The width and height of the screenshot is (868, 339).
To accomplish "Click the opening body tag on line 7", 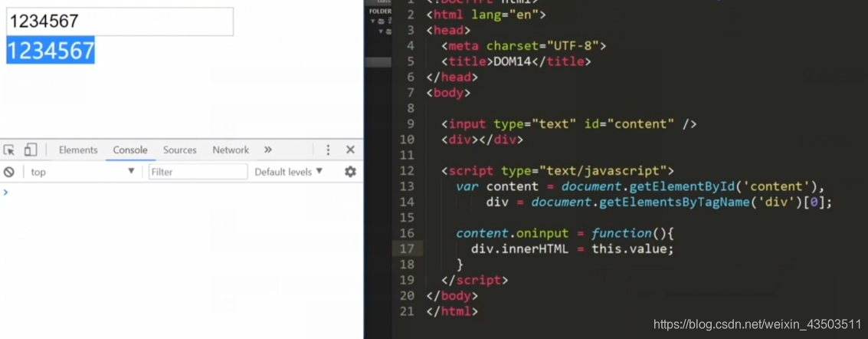I will [x=448, y=93].
